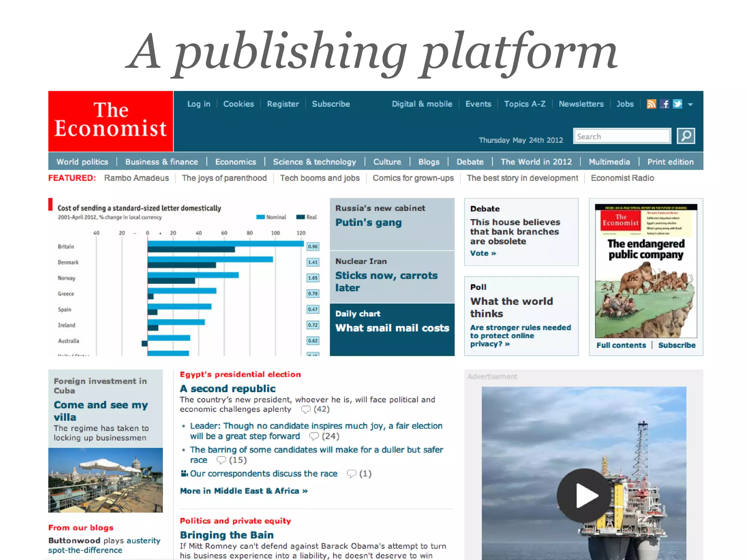Select the Debate menu item
The width and height of the screenshot is (747, 560).
point(470,162)
